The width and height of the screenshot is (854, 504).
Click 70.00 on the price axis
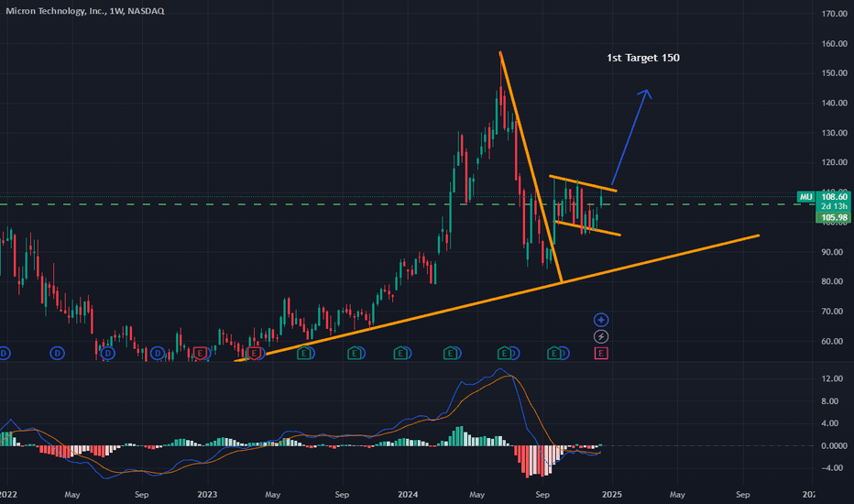[834, 312]
